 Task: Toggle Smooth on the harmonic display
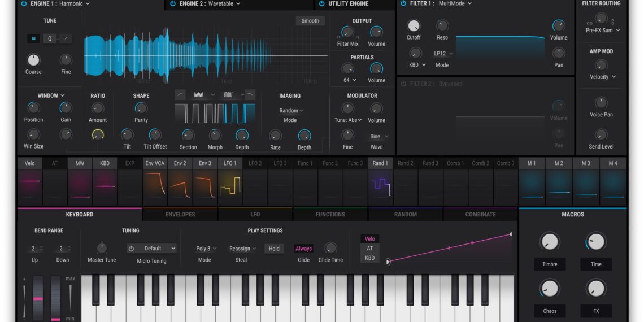tap(310, 21)
